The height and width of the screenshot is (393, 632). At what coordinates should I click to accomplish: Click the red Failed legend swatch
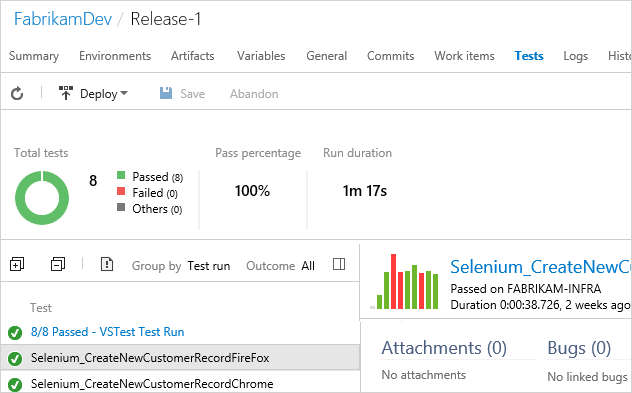click(x=121, y=191)
